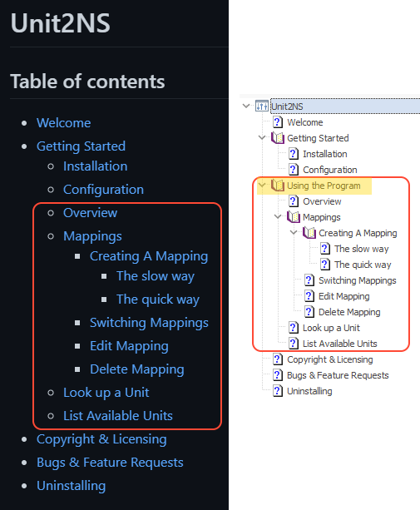
Task: Open the Copyright & Licensing link
Action: 101,439
